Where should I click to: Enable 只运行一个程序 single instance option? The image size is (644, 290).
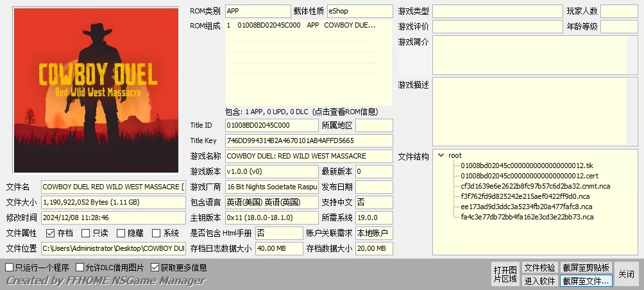[x=10, y=268]
